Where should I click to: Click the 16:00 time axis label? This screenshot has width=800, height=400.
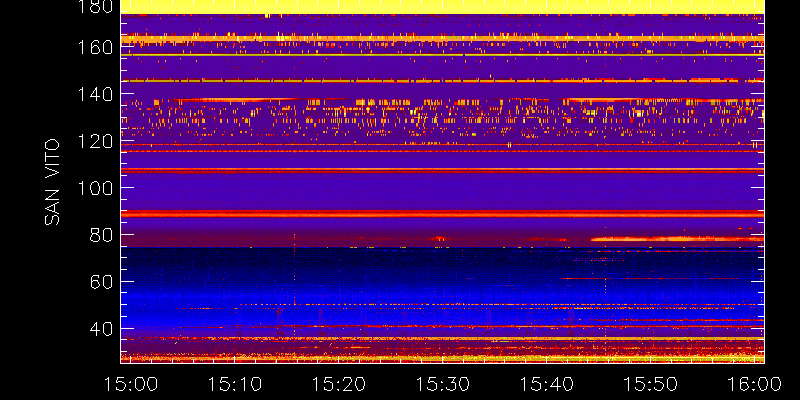tap(755, 384)
